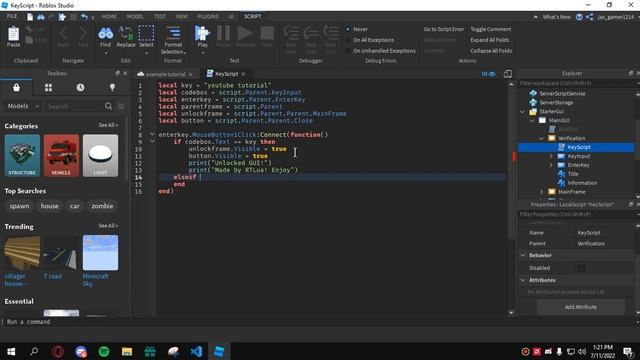The height and width of the screenshot is (360, 640).
Task: Switch to example tutorial document tab
Action: coord(165,74)
